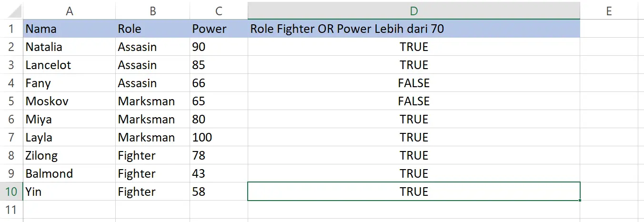
Task: Select the power value 65
Action: [219, 101]
